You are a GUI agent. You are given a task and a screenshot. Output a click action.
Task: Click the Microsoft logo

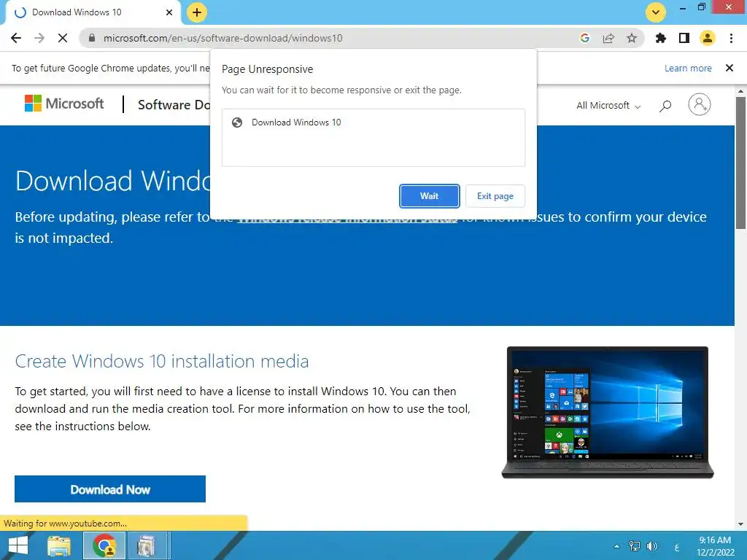(x=64, y=104)
